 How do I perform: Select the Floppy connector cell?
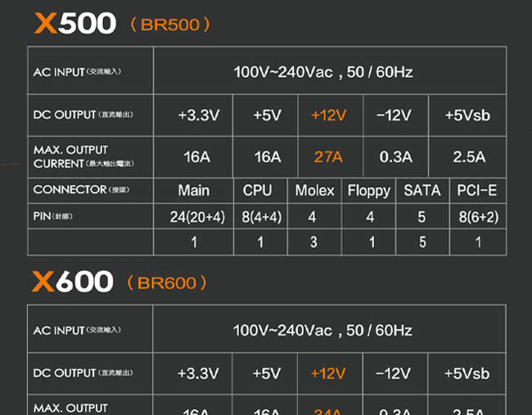click(x=368, y=191)
